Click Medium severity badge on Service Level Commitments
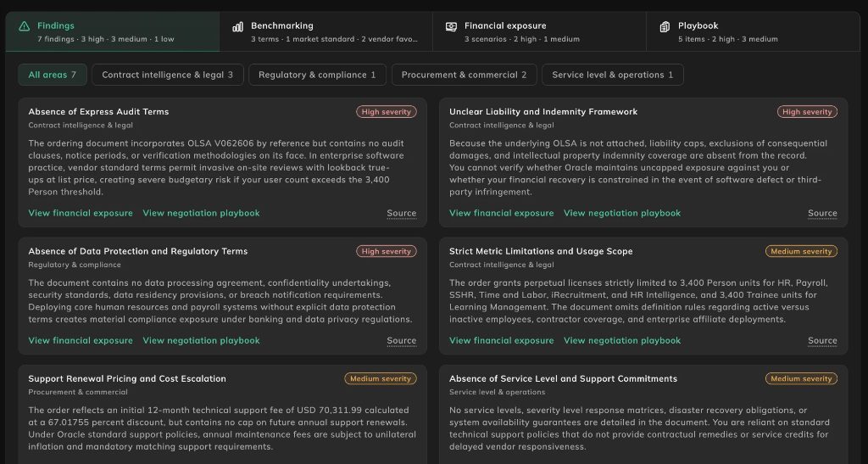The width and height of the screenshot is (868, 464). point(801,378)
